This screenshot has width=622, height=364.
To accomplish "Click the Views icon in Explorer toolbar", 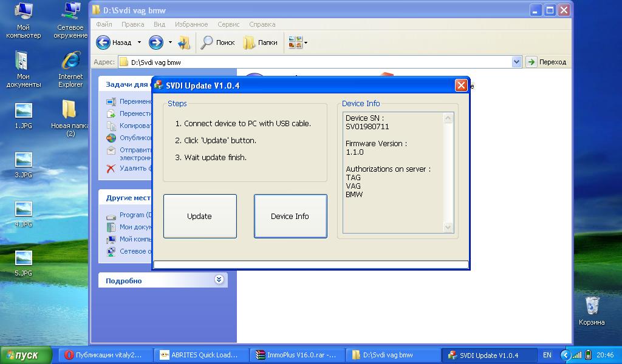I will pyautogui.click(x=295, y=42).
